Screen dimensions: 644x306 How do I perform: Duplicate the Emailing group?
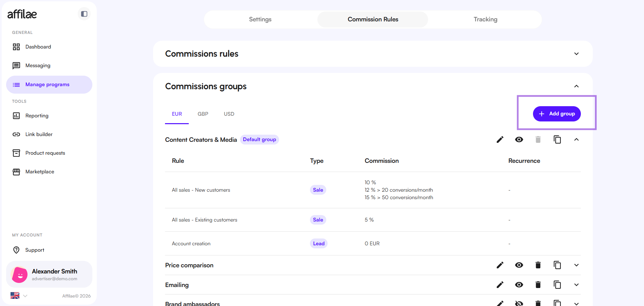click(x=557, y=285)
